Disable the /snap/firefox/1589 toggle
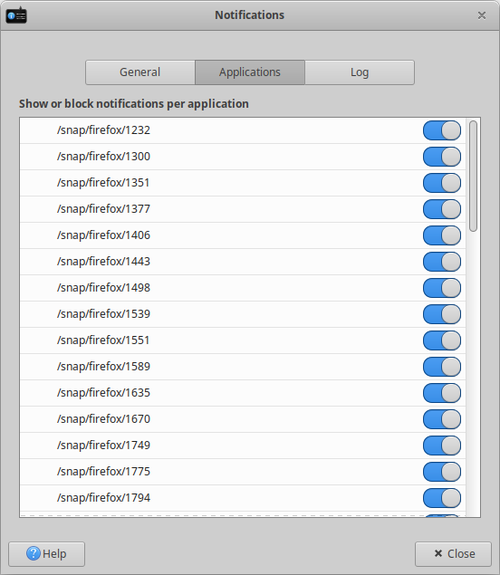The height and width of the screenshot is (575, 500). (x=442, y=367)
